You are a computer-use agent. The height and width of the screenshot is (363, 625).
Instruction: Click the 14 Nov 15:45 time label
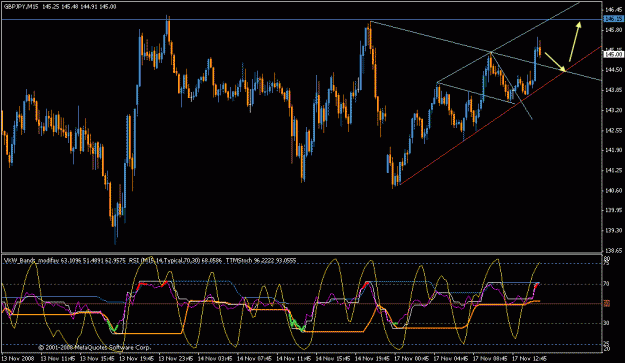[333, 358]
